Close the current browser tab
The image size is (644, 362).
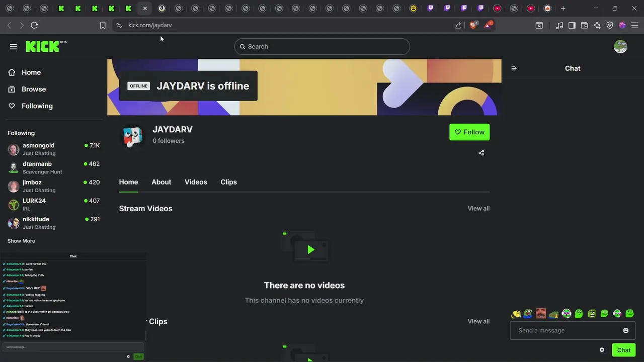145,8
